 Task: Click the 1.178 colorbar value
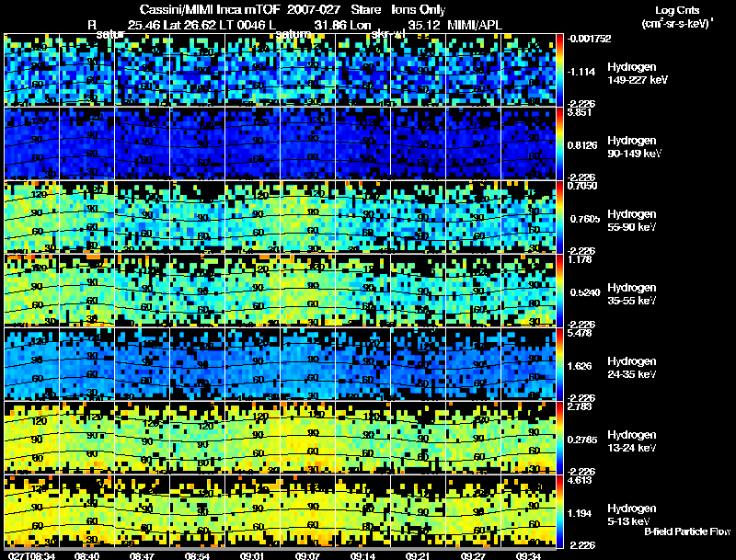click(x=580, y=260)
